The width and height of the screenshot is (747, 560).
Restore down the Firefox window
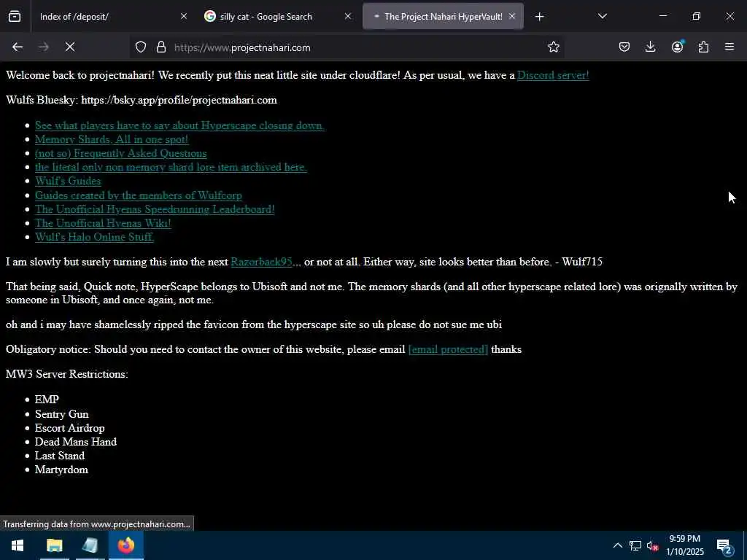point(697,16)
